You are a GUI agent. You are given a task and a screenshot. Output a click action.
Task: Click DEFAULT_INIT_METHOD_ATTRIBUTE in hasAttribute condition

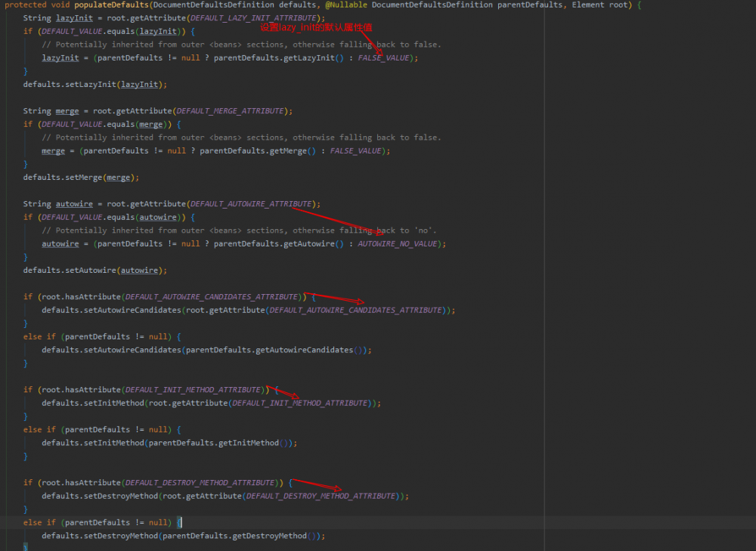(x=193, y=390)
